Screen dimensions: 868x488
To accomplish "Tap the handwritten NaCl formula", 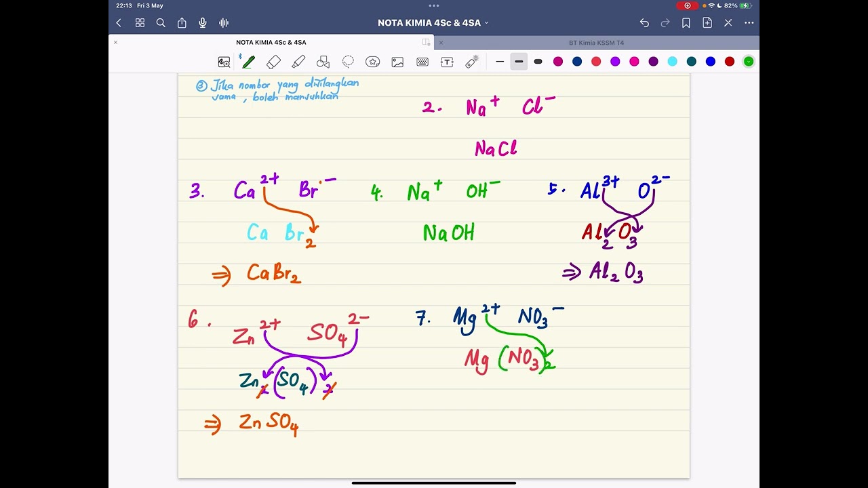I will click(x=496, y=148).
